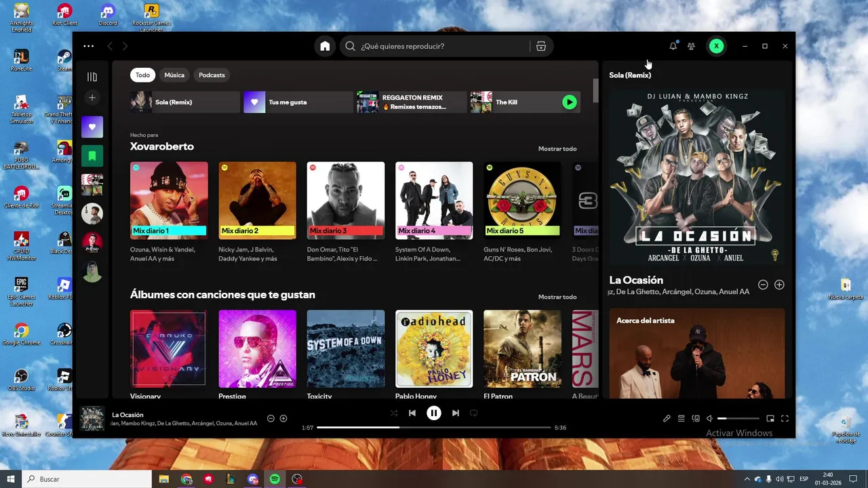Image resolution: width=868 pixels, height=488 pixels.
Task: Skip to the previous track
Action: coord(412,413)
